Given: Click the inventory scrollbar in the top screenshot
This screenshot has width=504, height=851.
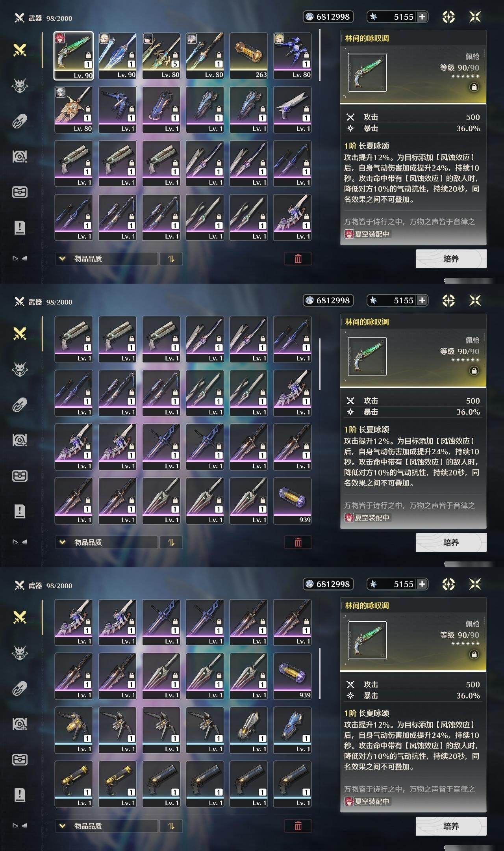Looking at the screenshot, I should 320,55.
